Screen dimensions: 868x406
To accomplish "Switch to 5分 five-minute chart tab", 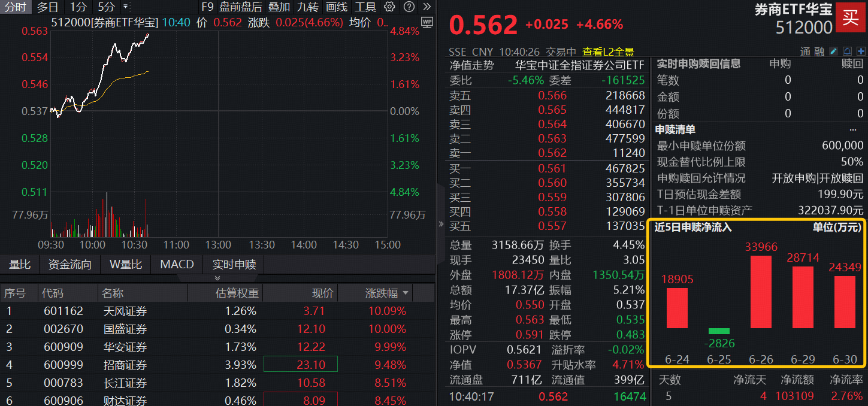I will tap(106, 7).
